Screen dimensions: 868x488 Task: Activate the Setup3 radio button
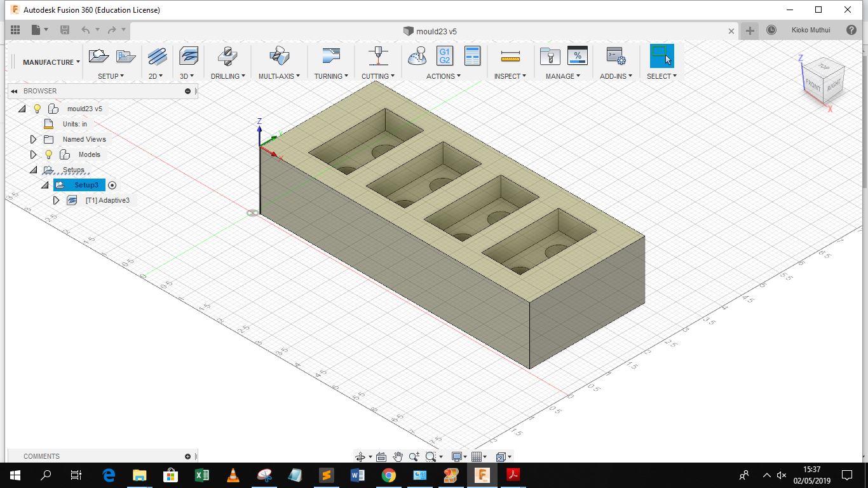tap(112, 185)
